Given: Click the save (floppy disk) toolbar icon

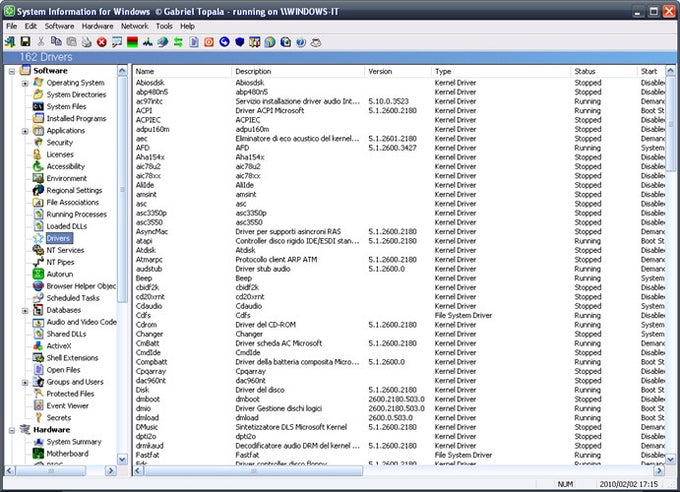Looking at the screenshot, I should pos(25,42).
